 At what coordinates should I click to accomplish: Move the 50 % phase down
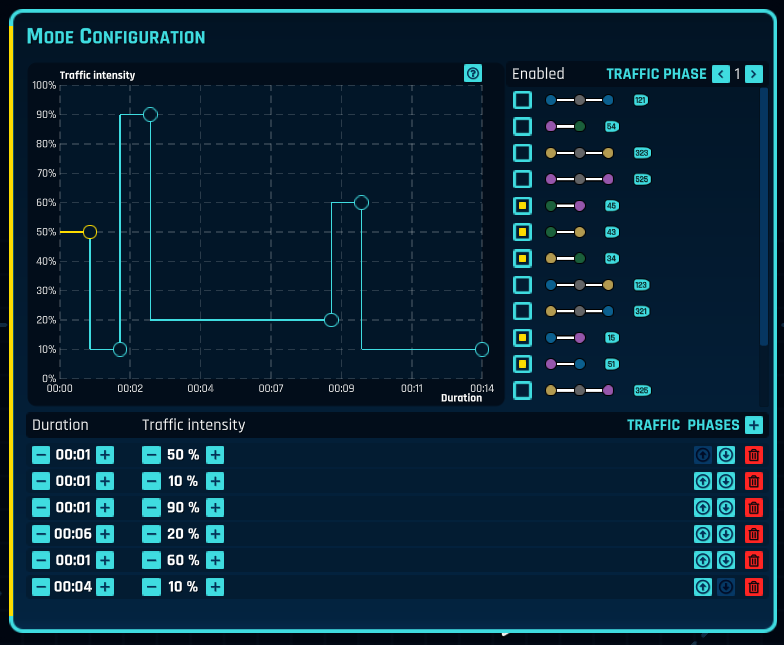[x=726, y=455]
